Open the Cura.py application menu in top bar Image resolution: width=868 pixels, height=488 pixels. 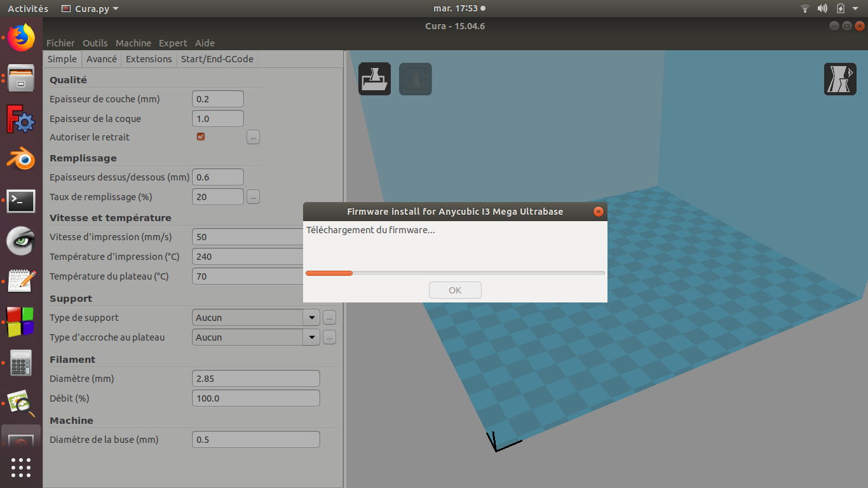click(x=90, y=9)
